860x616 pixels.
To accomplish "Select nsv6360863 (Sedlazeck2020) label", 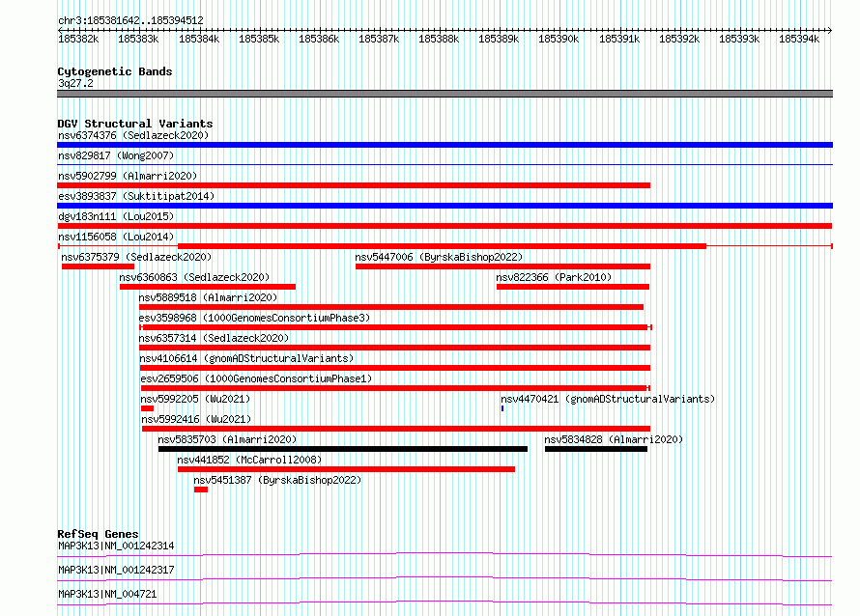I will [x=194, y=277].
